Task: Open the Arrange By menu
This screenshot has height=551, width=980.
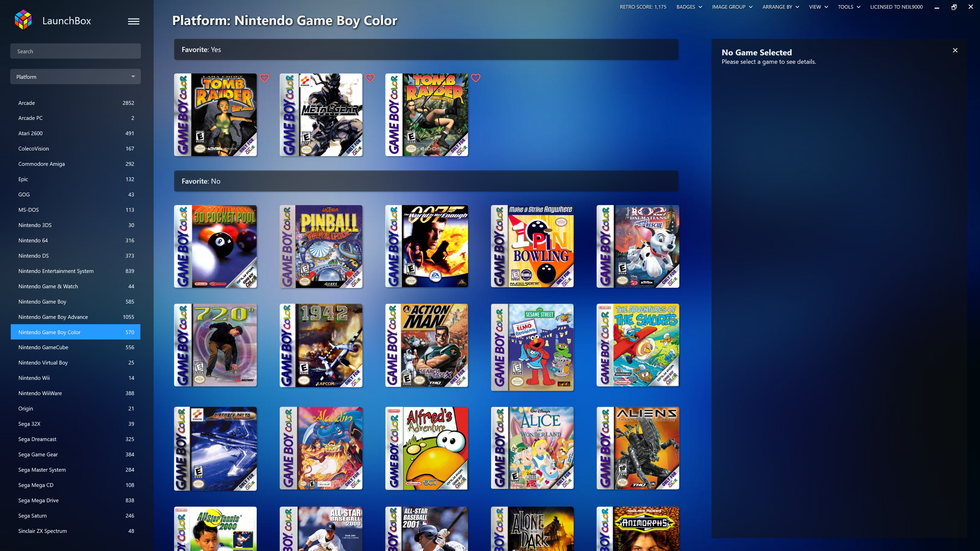Action: (x=781, y=7)
